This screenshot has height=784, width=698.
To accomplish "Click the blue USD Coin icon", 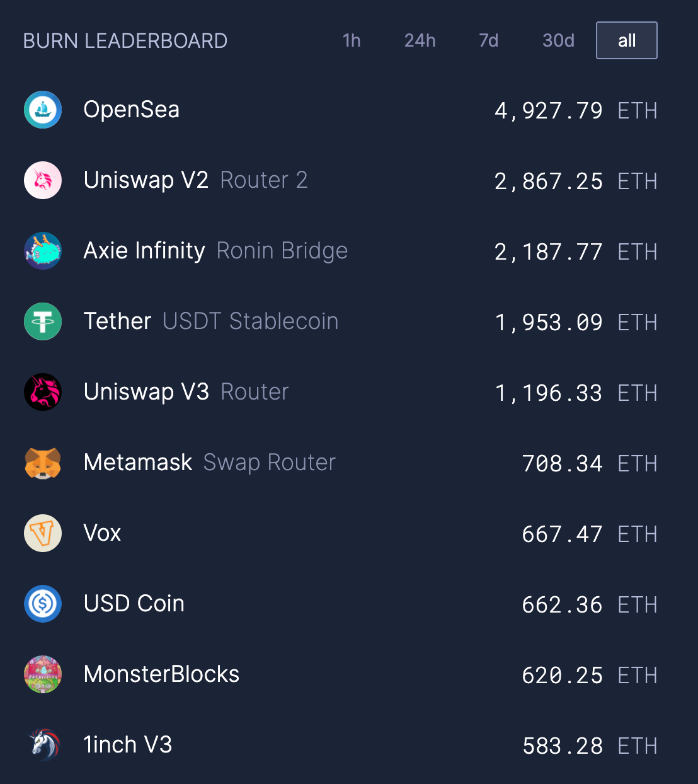I will tap(43, 604).
